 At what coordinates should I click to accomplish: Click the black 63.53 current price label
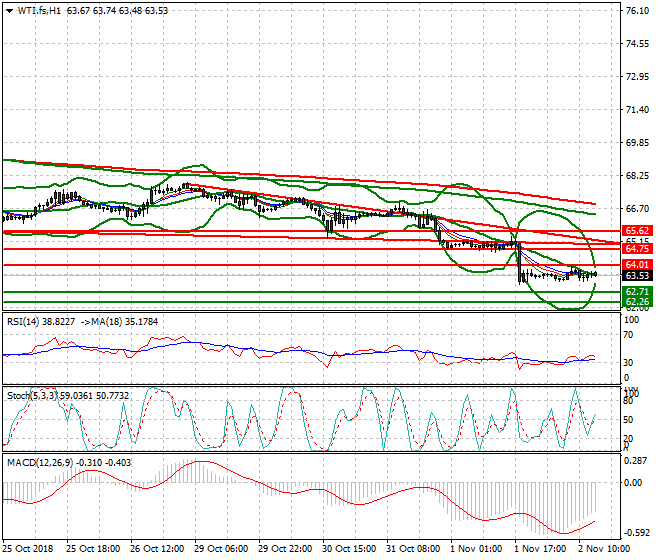pyautogui.click(x=637, y=276)
